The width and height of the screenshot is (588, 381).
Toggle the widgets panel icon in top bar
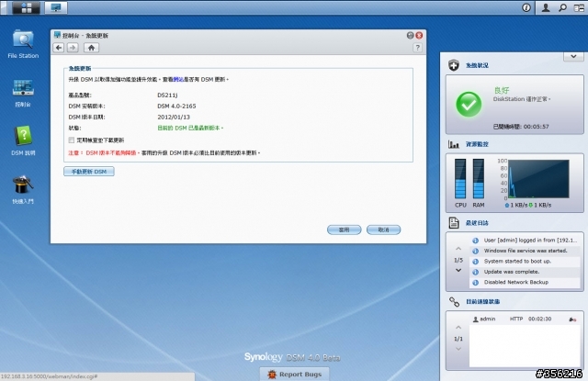click(580, 7)
